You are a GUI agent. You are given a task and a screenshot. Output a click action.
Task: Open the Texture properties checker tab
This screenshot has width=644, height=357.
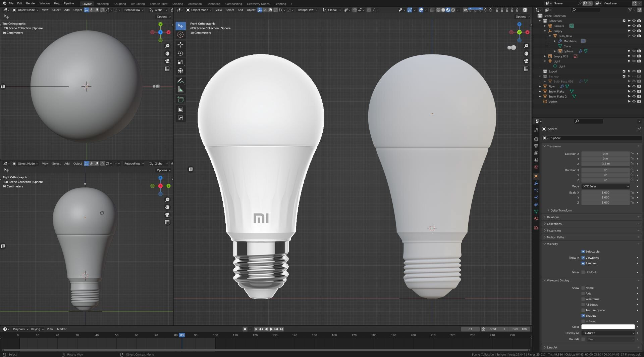[x=536, y=228]
